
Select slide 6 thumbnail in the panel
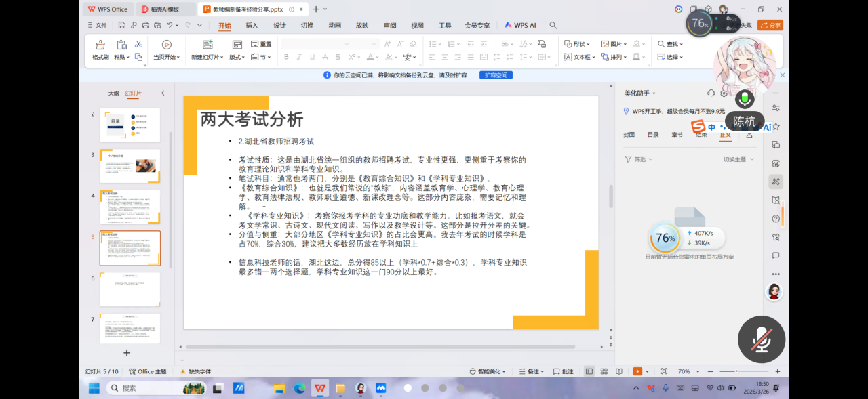pos(130,289)
